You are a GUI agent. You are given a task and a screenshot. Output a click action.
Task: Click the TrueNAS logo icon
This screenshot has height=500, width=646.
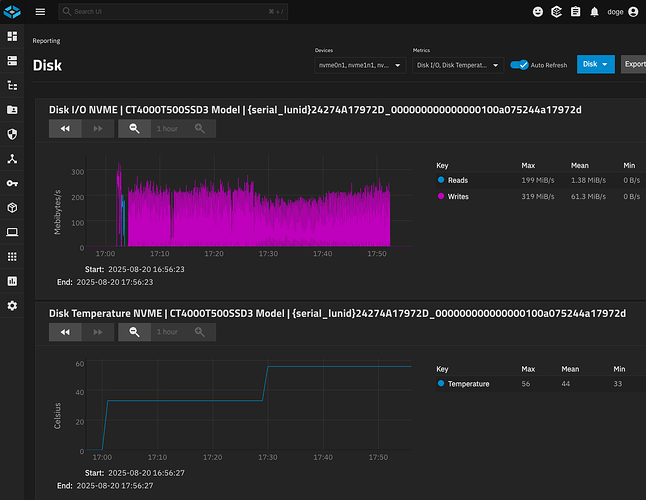pyautogui.click(x=12, y=12)
